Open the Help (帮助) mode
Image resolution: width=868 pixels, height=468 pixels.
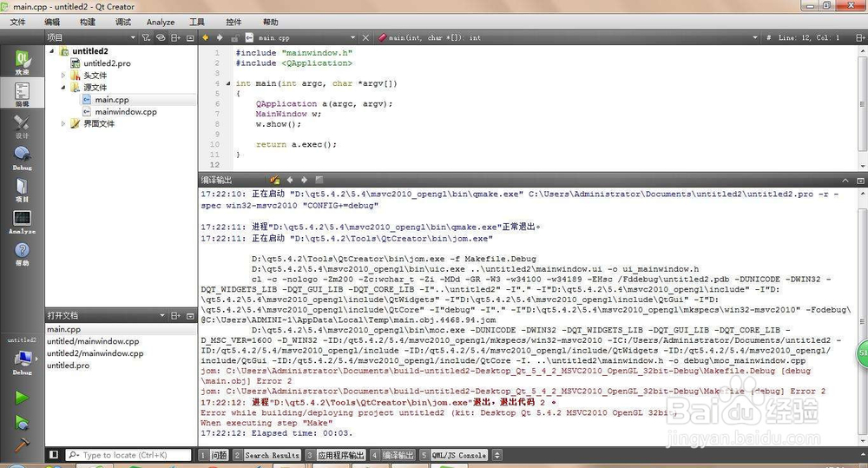click(x=23, y=254)
